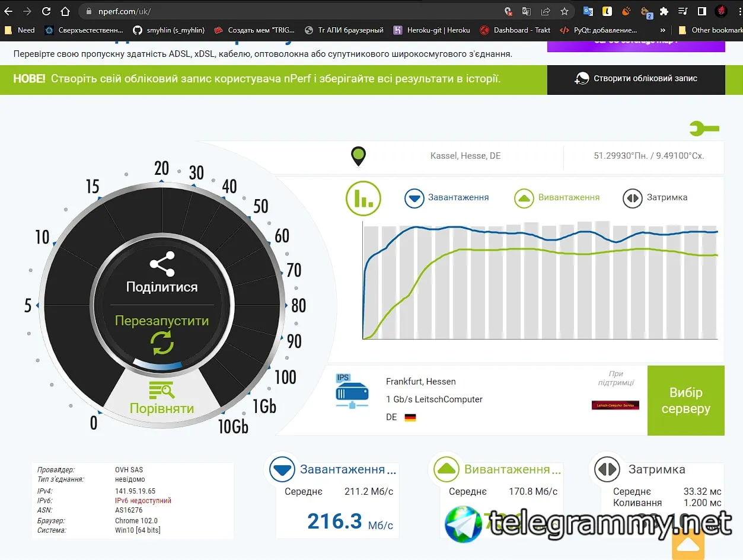Open the Создать мем bookmark
This screenshot has width=743, height=560.
[x=255, y=30]
